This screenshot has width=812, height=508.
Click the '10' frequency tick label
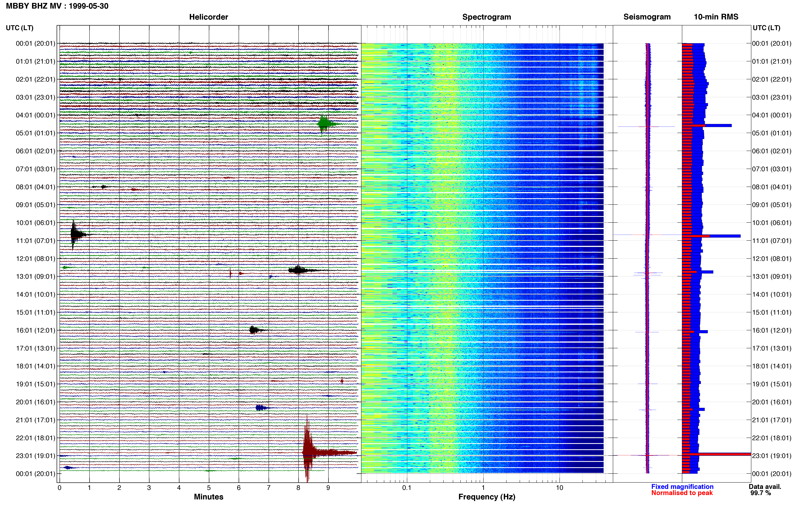tap(559, 488)
